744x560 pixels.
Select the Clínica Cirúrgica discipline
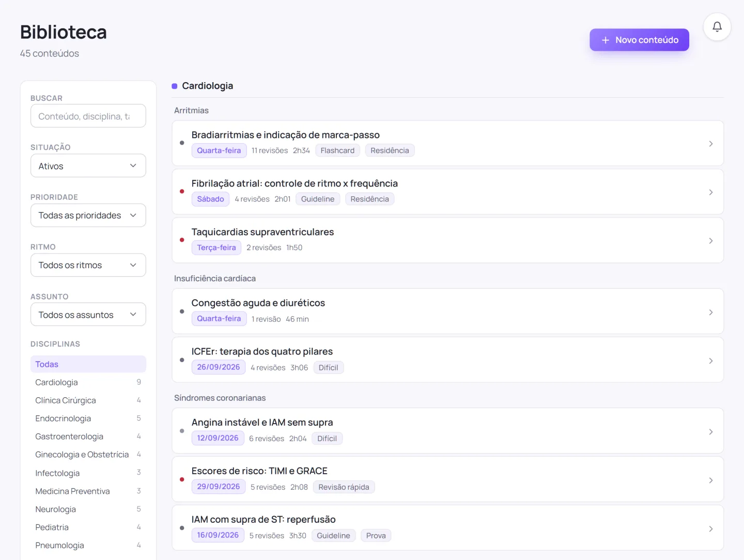click(88, 400)
